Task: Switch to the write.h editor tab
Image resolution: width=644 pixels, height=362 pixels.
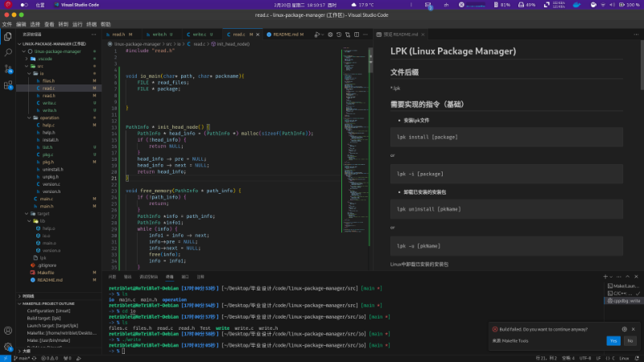Action: tap(162, 35)
